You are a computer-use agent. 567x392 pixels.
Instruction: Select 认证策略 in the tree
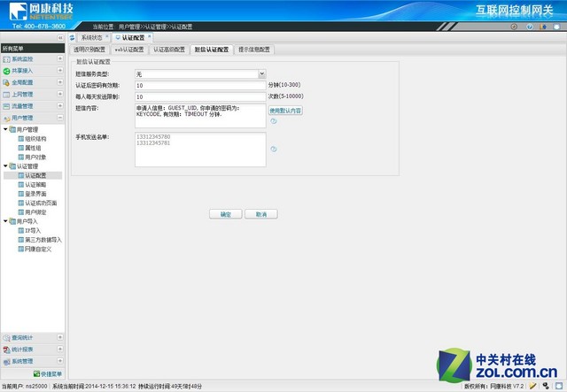click(35, 185)
